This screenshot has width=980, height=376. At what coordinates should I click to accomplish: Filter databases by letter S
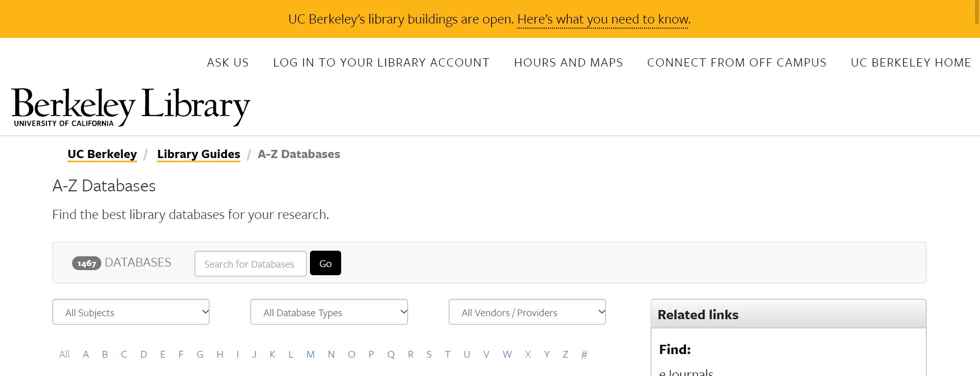tap(429, 354)
